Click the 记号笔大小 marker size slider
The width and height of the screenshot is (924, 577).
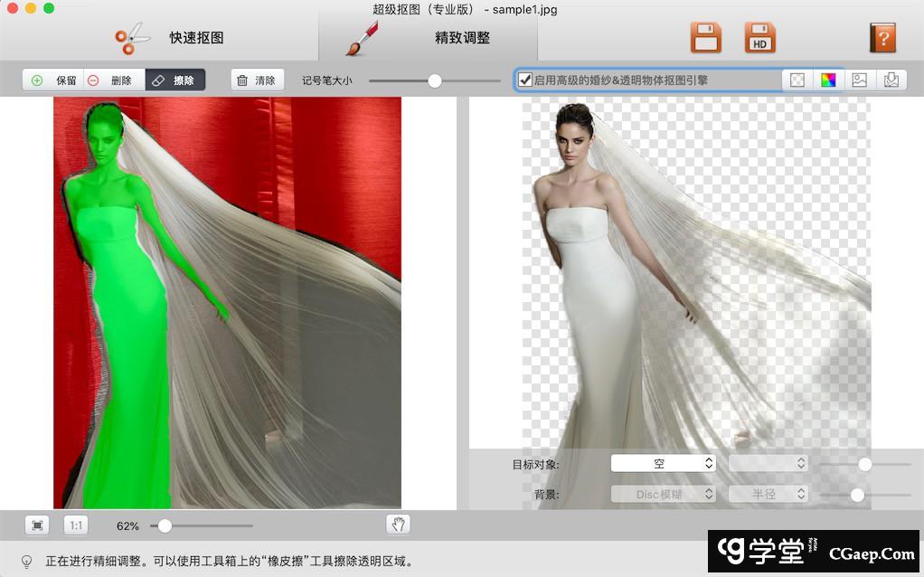(435, 80)
